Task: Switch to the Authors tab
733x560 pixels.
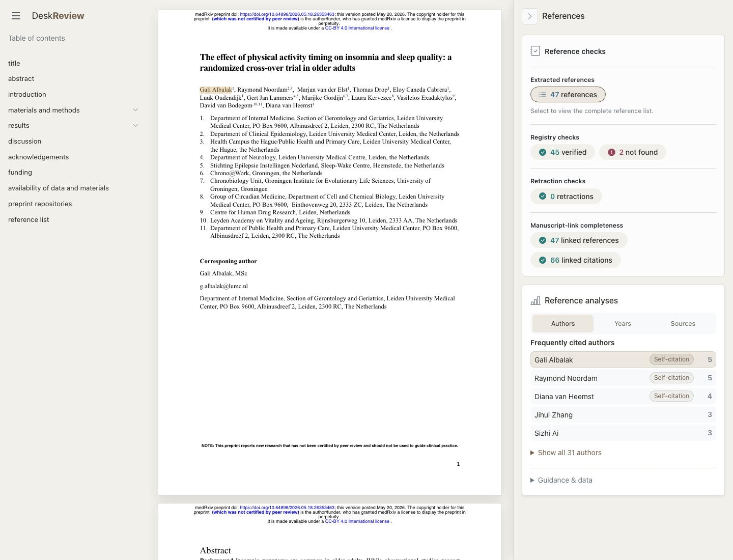Action: pos(563,324)
